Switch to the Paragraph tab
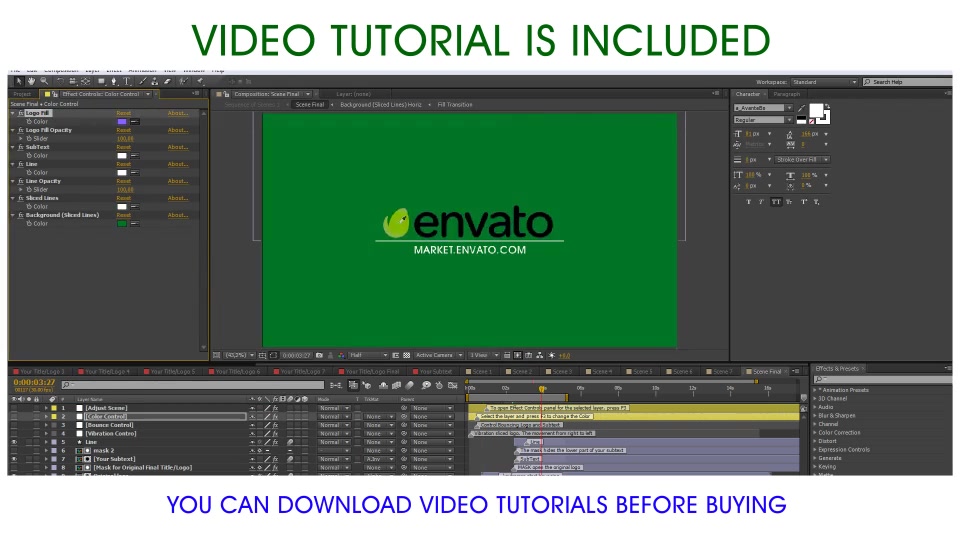Viewport: 960px width, 540px height. [x=787, y=94]
